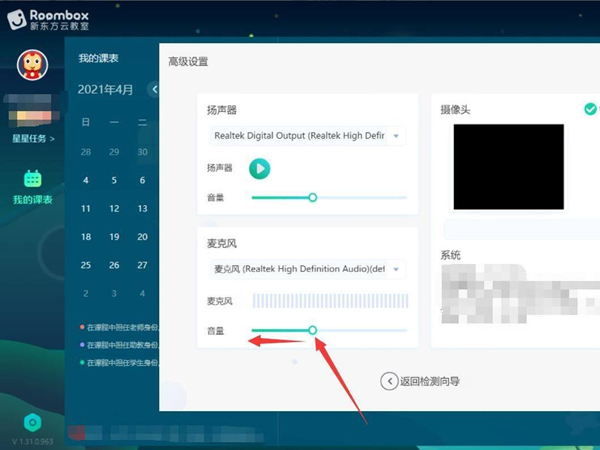The width and height of the screenshot is (600, 450).
Task: Click the green camera status checkmark
Action: point(591,108)
